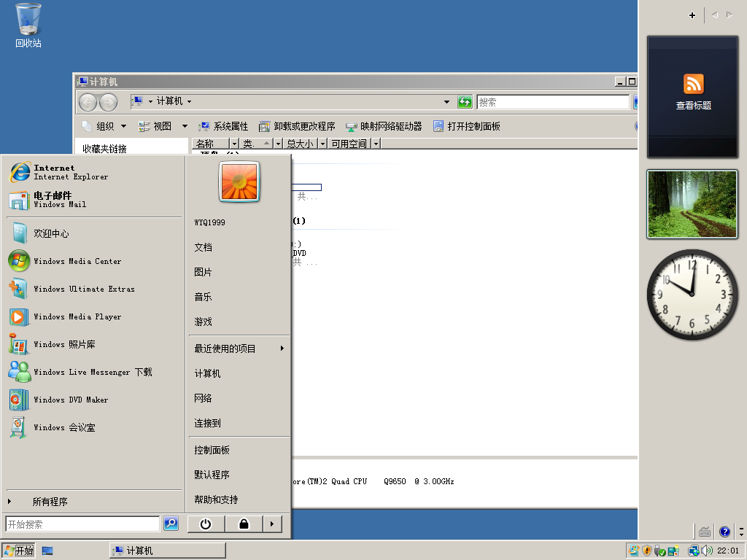Viewport: 747px width, 560px height.
Task: Open Internet Explorer from the Start menu
Action: [x=94, y=172]
